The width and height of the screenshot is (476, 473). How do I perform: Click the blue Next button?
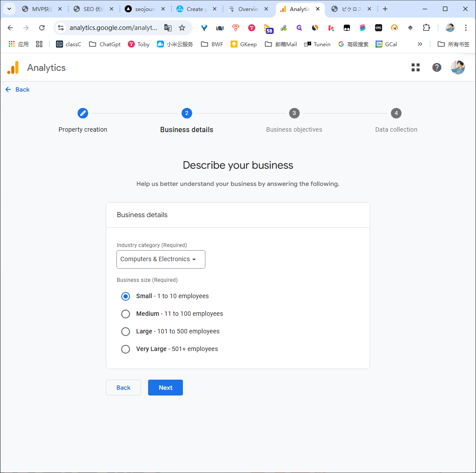(x=165, y=388)
